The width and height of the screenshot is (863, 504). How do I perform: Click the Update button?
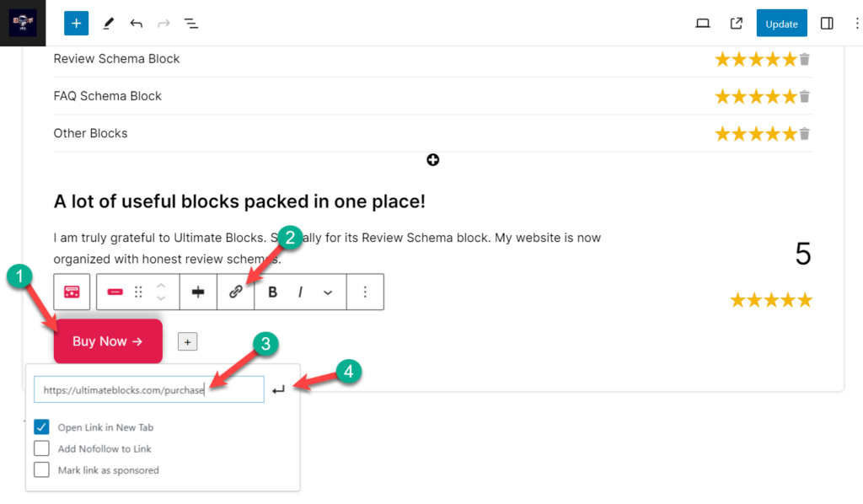781,23
